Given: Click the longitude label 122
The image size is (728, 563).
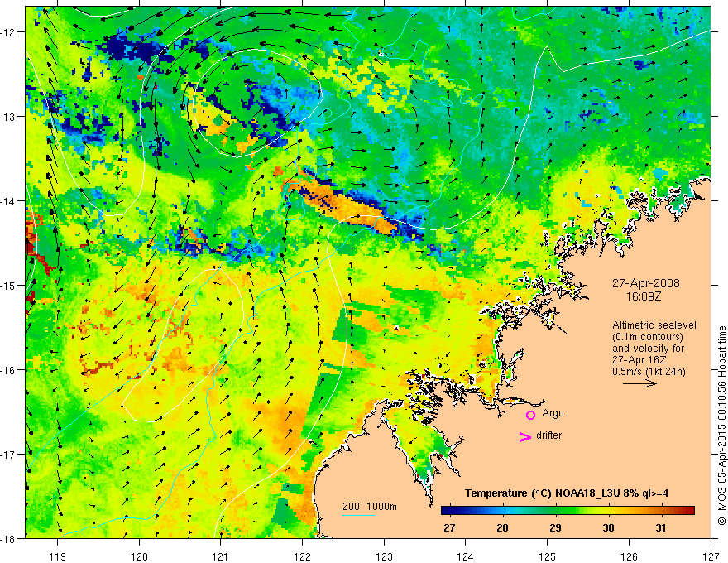Looking at the screenshot, I should point(302,556).
